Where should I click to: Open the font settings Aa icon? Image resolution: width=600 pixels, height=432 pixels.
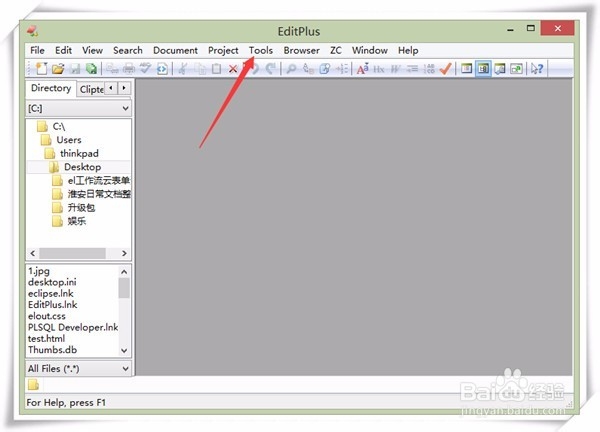pyautogui.click(x=362, y=69)
